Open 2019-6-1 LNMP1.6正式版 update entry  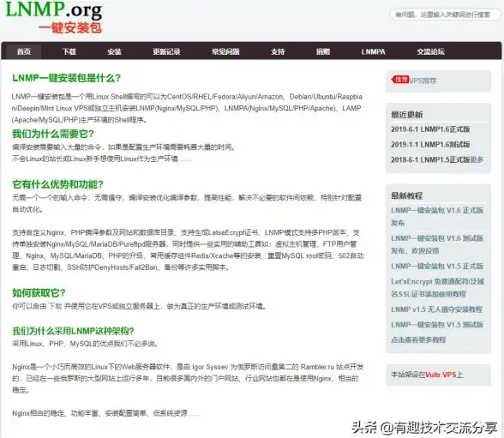point(430,129)
